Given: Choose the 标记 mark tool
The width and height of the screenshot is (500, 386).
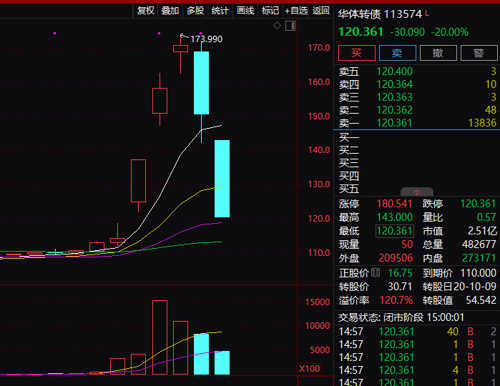Looking at the screenshot, I should coord(270,11).
